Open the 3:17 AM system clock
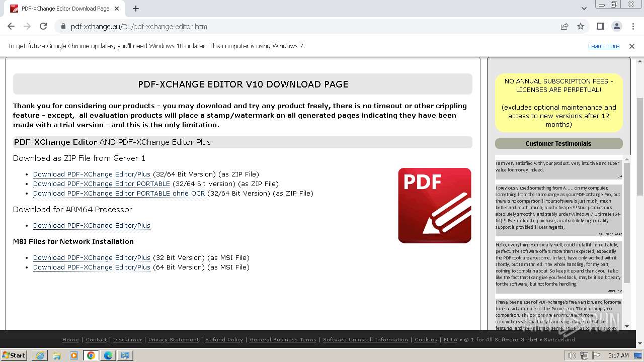This screenshot has width=644, height=362. pyautogui.click(x=618, y=355)
